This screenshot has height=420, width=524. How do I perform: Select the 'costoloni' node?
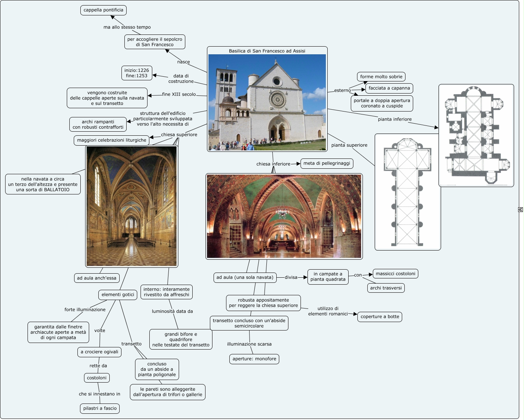coord(97,378)
